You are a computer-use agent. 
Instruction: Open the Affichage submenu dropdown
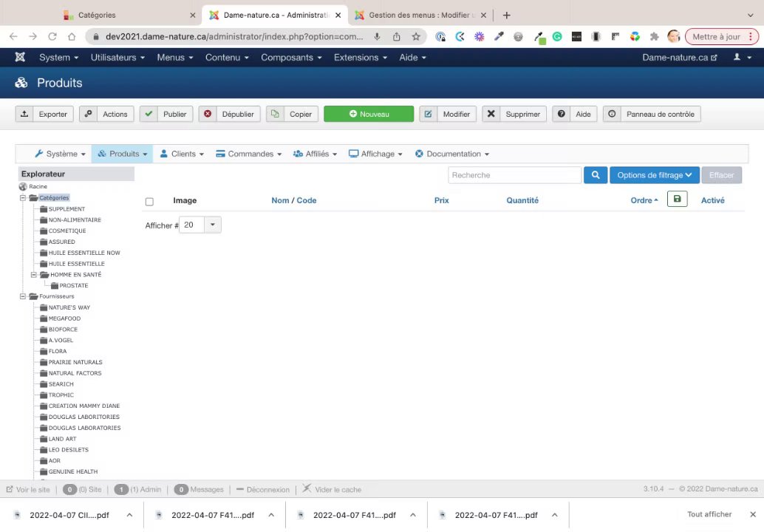pyautogui.click(x=375, y=154)
